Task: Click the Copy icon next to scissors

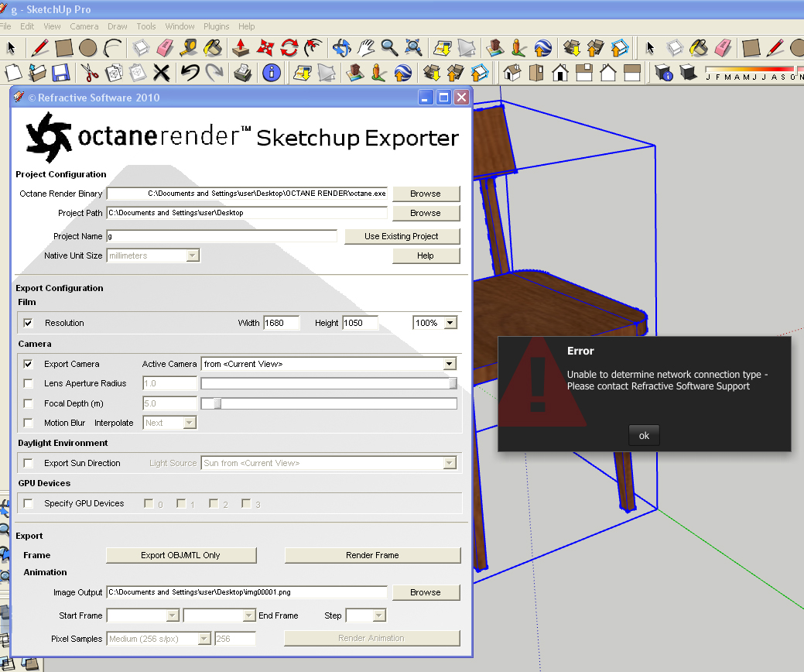Action: [x=114, y=72]
